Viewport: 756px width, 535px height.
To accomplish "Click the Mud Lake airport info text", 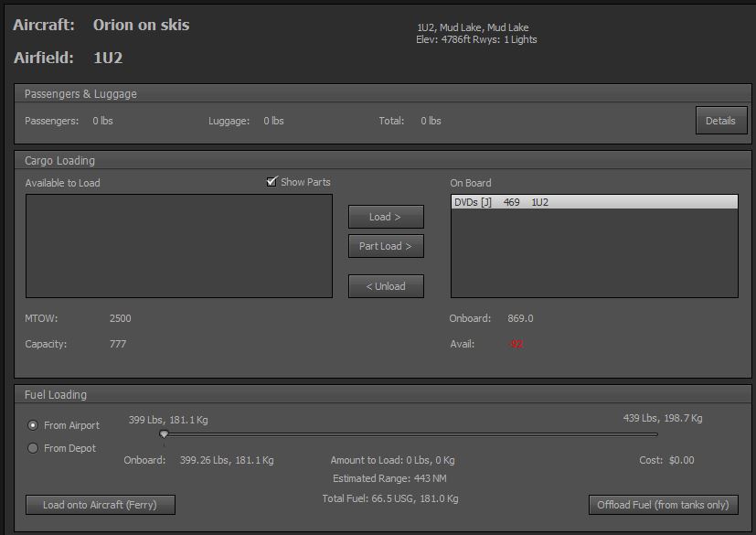I will [473, 28].
